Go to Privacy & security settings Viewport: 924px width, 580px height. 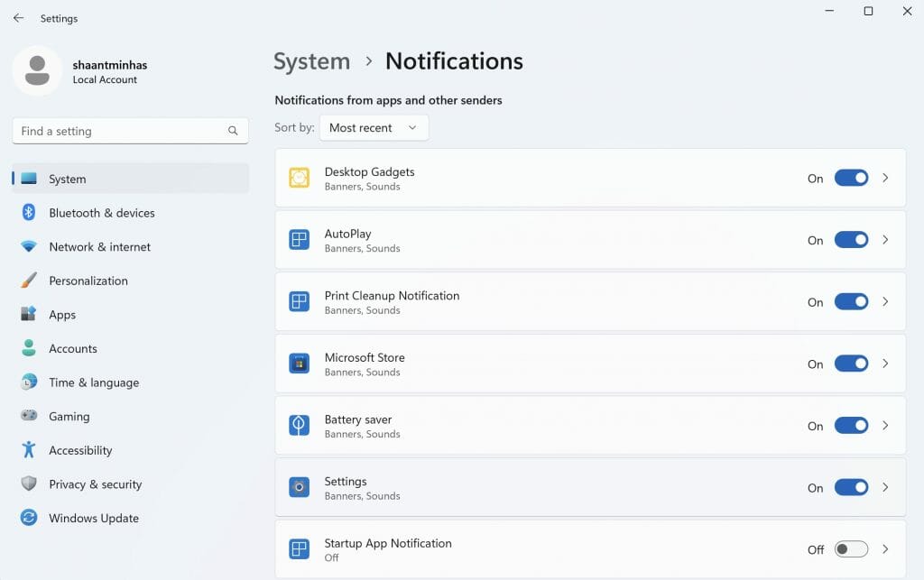coord(95,483)
